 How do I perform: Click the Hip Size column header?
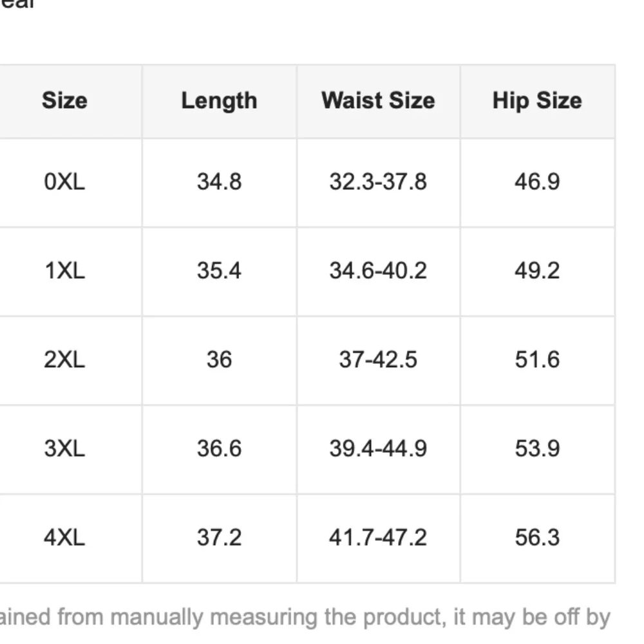pyautogui.click(x=537, y=101)
